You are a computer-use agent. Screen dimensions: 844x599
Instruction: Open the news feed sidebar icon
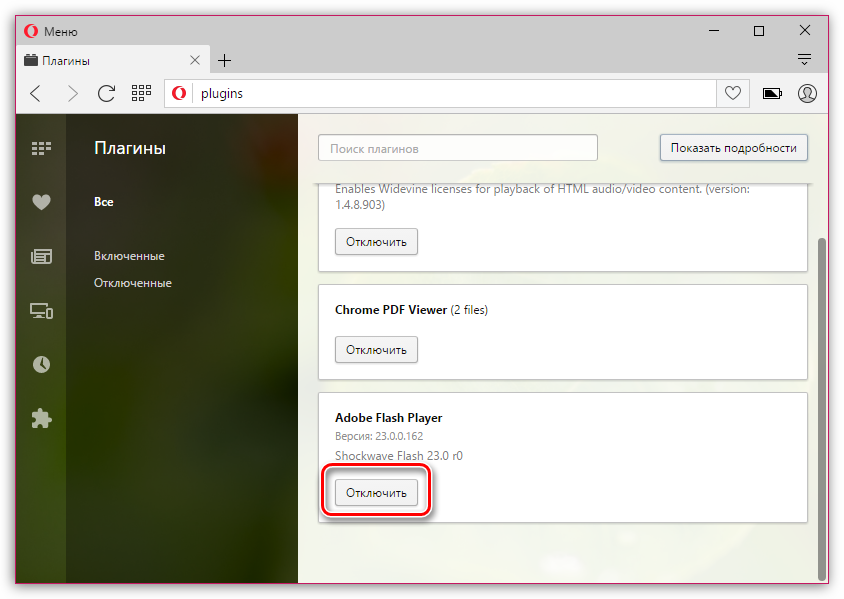click(41, 257)
